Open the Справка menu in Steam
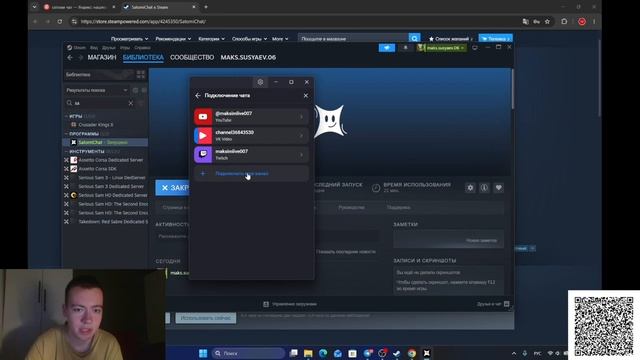Screen dimensions: 640x360 [142, 48]
